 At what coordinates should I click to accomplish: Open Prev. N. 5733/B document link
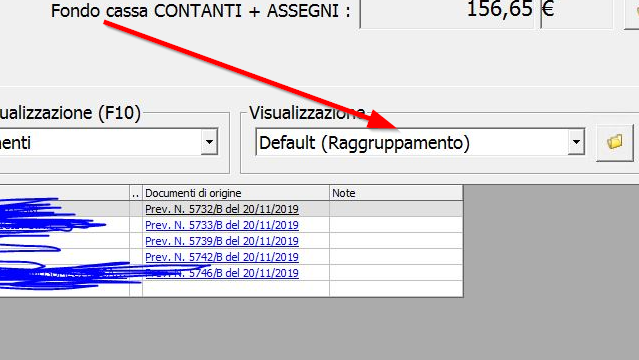[222, 225]
